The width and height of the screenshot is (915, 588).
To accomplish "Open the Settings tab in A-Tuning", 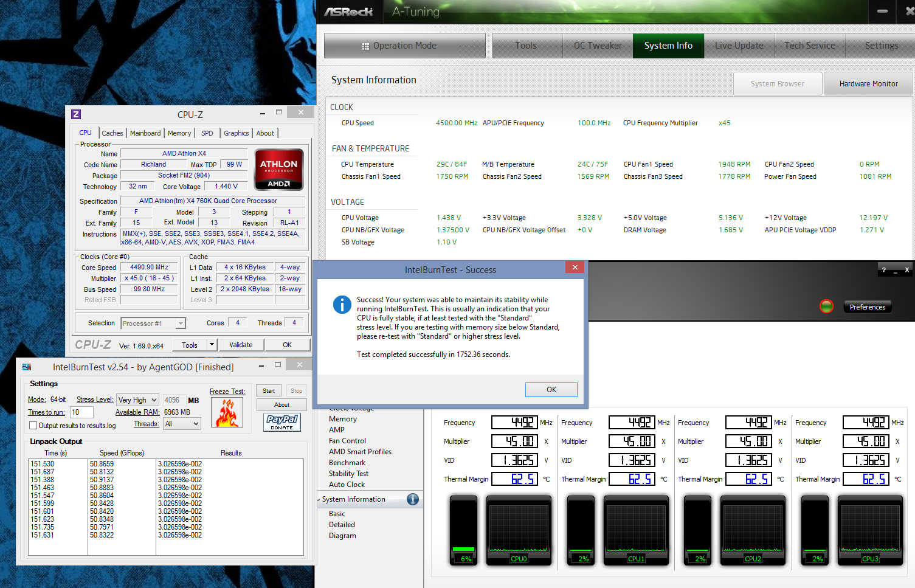I will 881,46.
